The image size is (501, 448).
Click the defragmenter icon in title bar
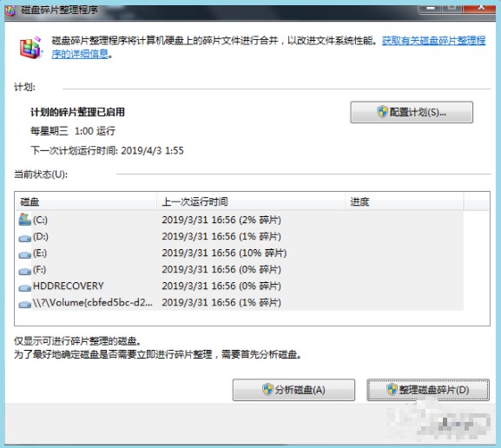(x=10, y=11)
